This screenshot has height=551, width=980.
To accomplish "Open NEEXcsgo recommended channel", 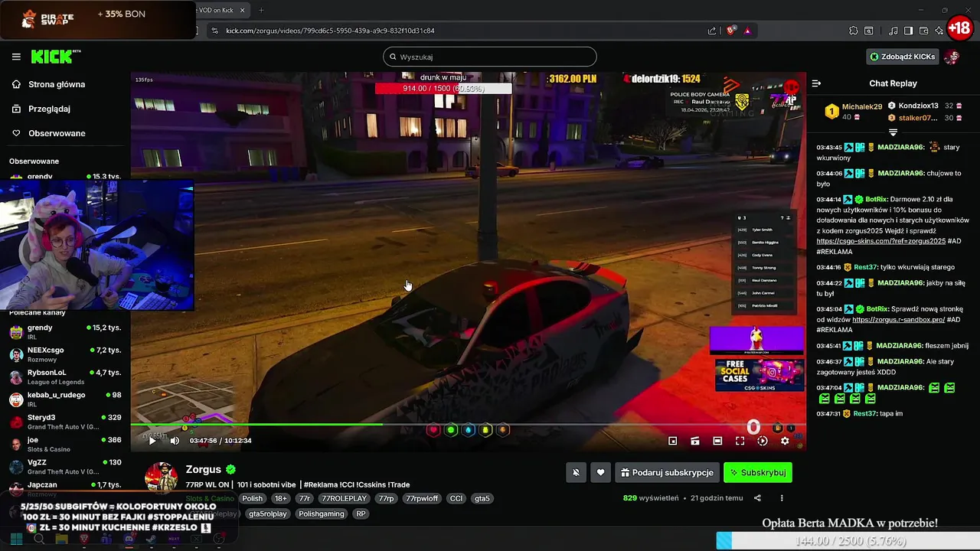I will pyautogui.click(x=65, y=354).
